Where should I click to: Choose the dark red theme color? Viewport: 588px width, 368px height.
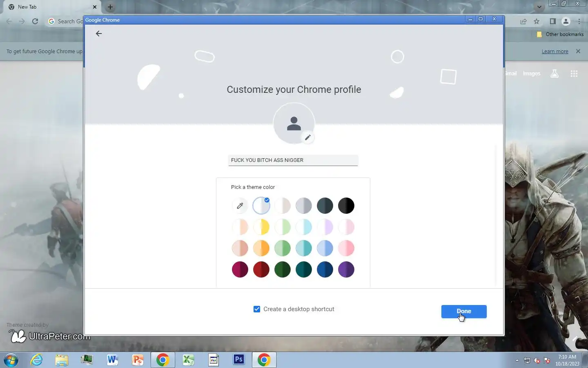point(261,269)
